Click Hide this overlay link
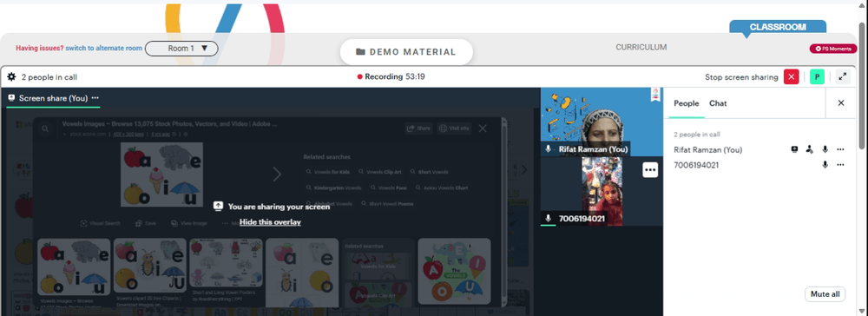The image size is (868, 316). [270, 222]
